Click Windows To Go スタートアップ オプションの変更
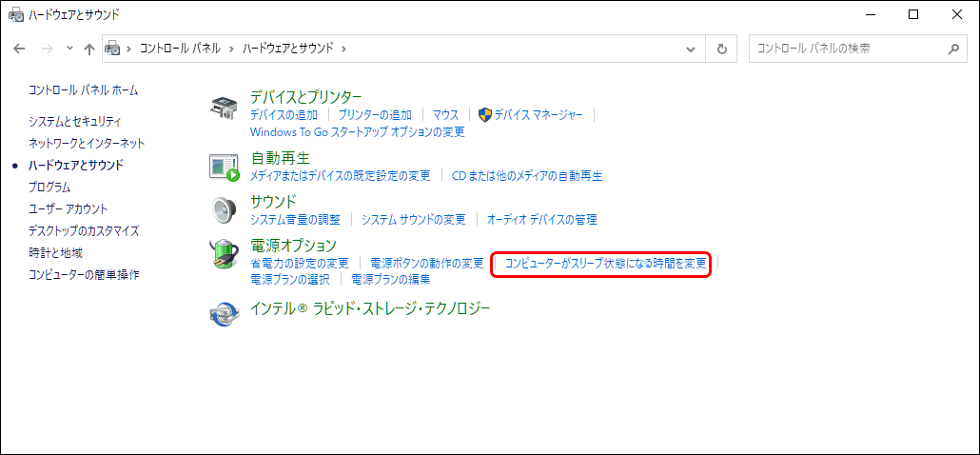 pos(358,132)
